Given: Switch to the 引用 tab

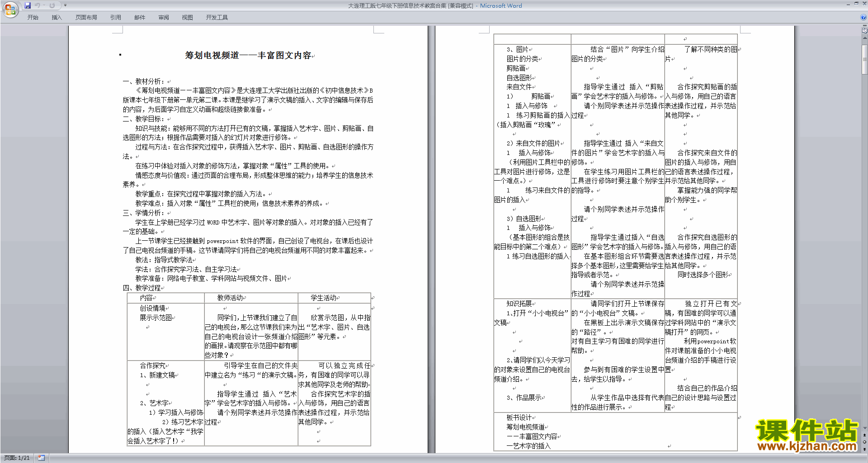Looking at the screenshot, I should [116, 17].
